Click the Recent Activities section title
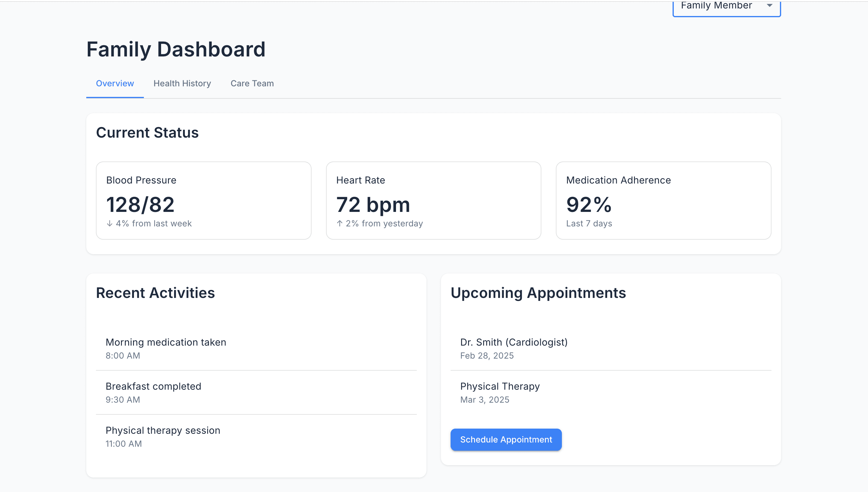 [x=155, y=292]
